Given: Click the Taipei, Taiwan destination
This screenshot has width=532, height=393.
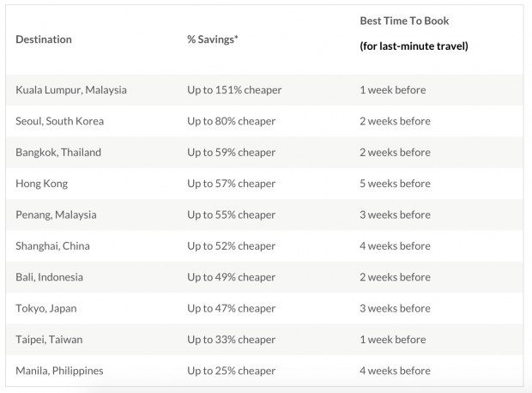Looking at the screenshot, I should tap(49, 340).
